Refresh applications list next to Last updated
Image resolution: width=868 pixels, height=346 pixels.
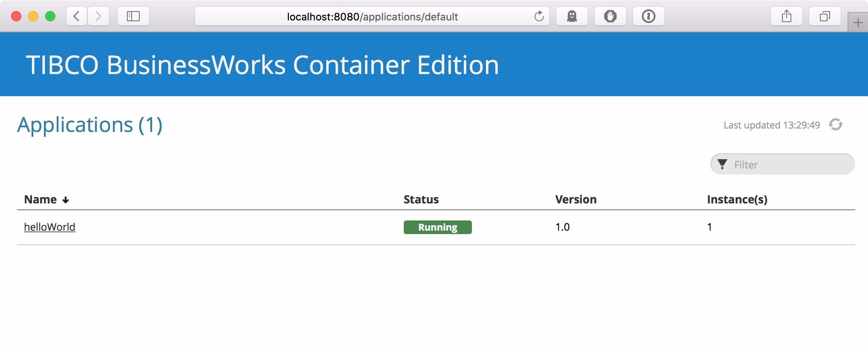836,125
